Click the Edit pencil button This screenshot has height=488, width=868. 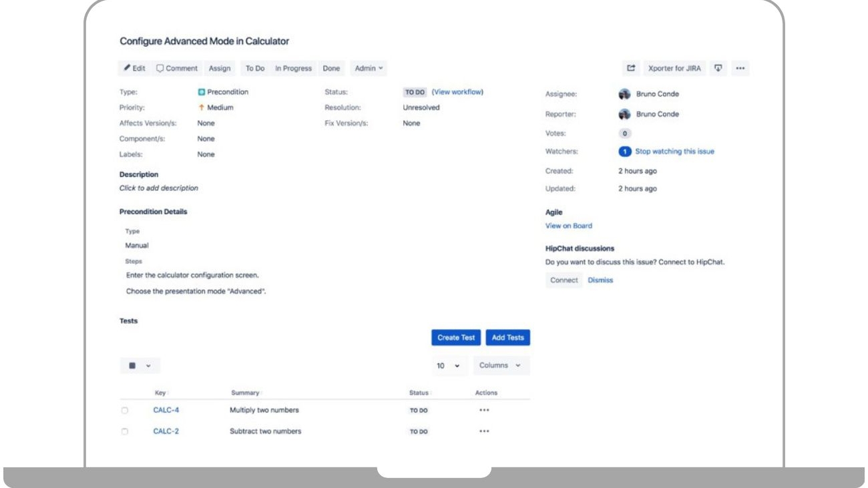(134, 68)
